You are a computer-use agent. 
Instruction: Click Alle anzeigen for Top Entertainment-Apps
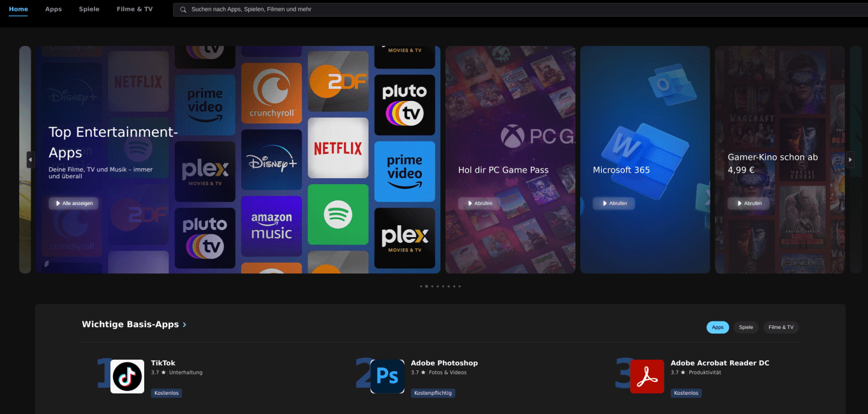72,203
